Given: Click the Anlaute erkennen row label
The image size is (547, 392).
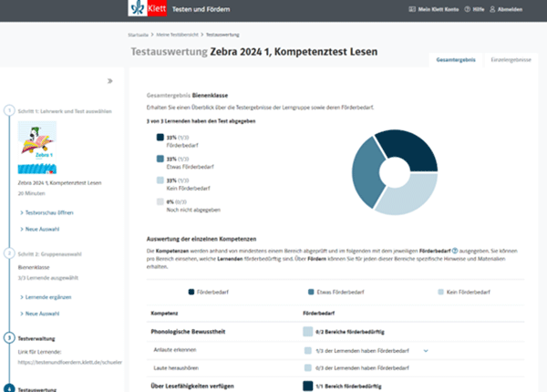Looking at the screenshot, I should tap(175, 350).
